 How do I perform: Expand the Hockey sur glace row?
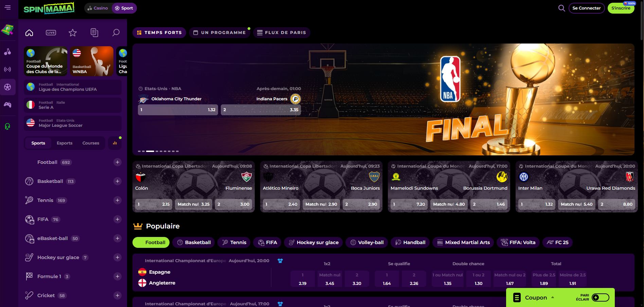(117, 257)
